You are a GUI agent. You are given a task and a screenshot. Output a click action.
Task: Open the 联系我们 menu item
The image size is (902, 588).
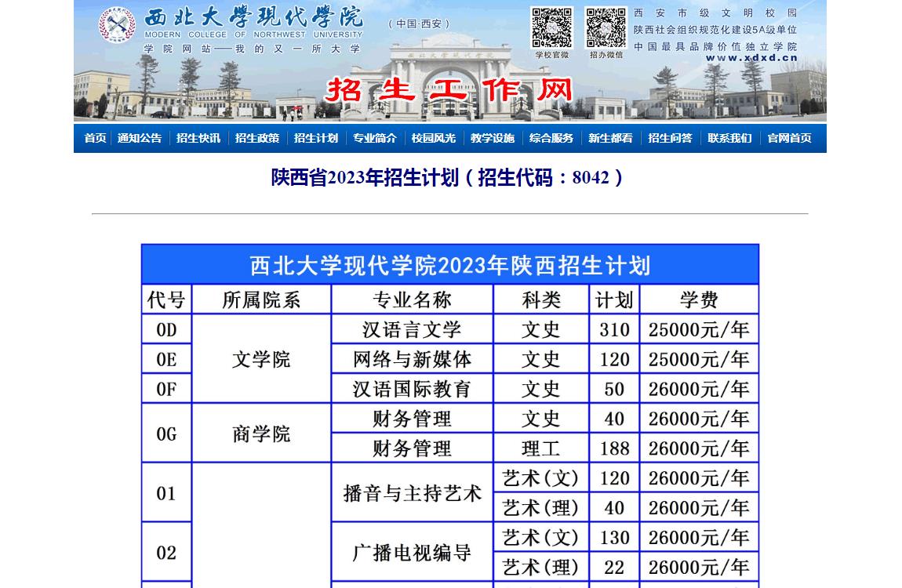[729, 138]
